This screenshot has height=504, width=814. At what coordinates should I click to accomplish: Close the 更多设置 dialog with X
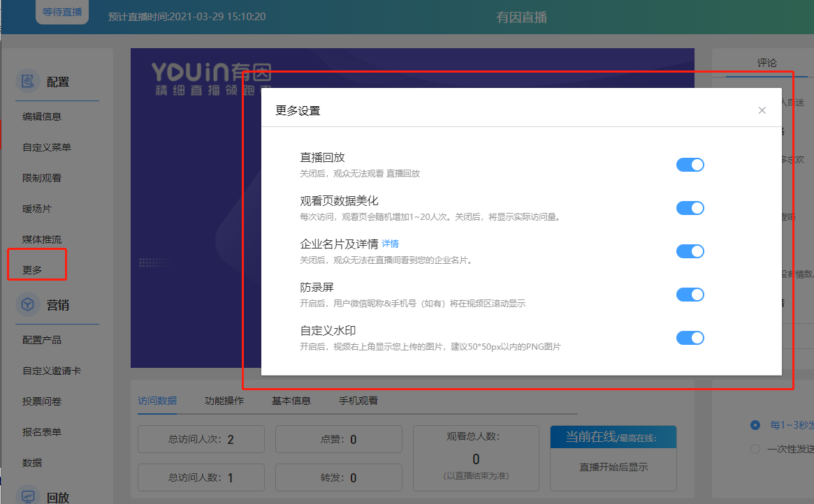pos(762,110)
